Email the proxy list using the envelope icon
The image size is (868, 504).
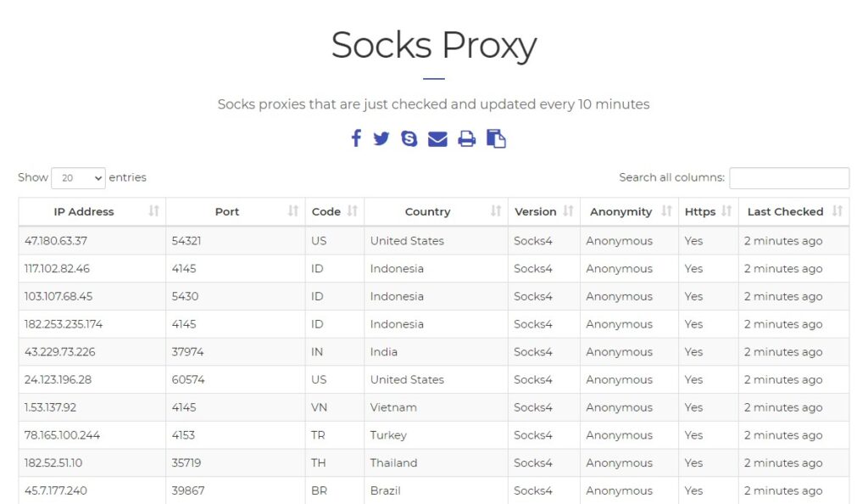(437, 139)
